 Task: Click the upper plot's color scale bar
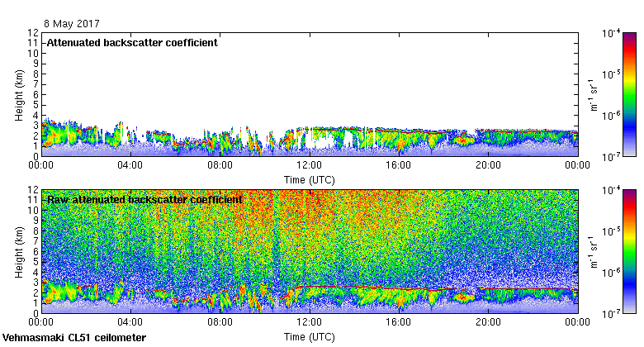629,94
